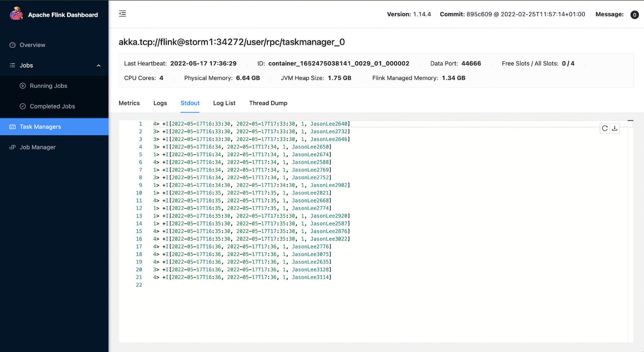
Task: Download the stdout log file
Action: click(615, 128)
